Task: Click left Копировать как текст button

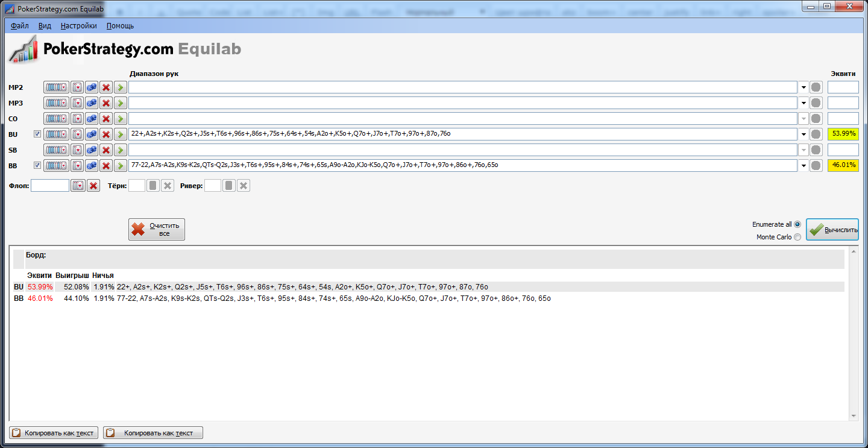Action: point(54,433)
